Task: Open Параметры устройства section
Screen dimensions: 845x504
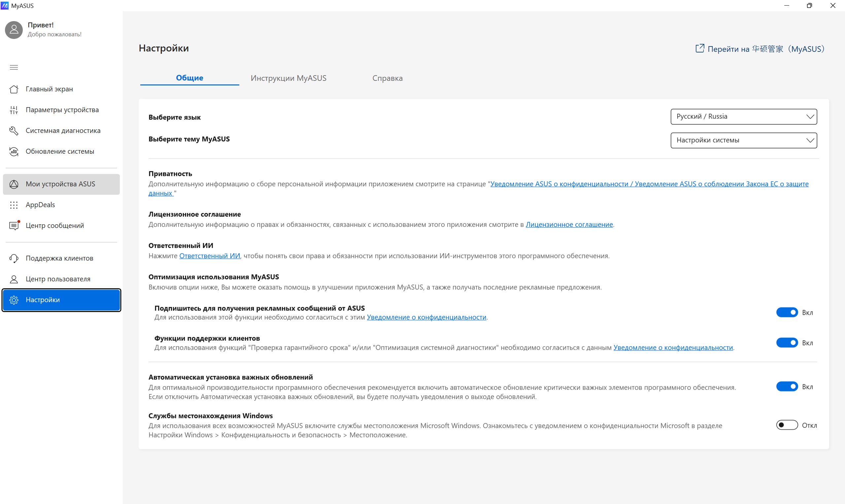Action: coord(61,110)
